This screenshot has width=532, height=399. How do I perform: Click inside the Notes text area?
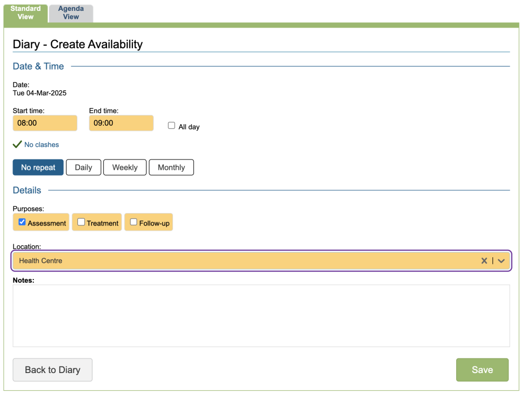[x=261, y=315]
